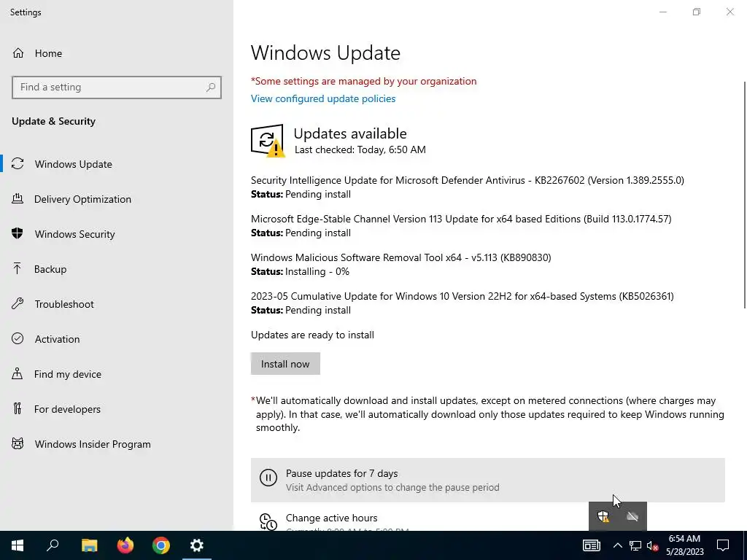This screenshot has height=560, width=747.
Task: Click the Home house icon
Action: pos(18,52)
